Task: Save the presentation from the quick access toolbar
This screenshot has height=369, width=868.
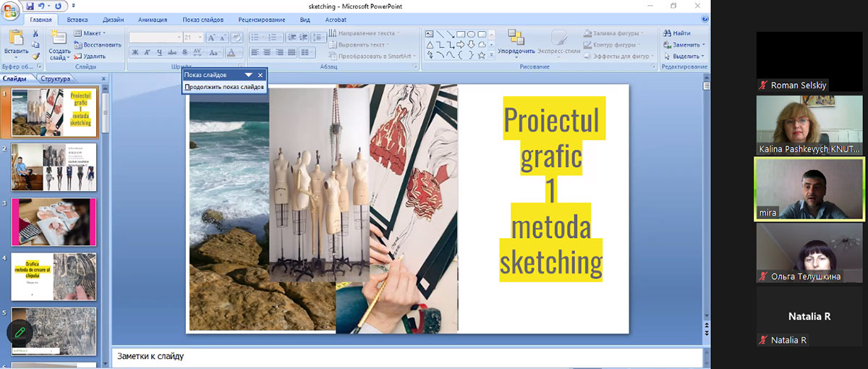Action: (30, 6)
